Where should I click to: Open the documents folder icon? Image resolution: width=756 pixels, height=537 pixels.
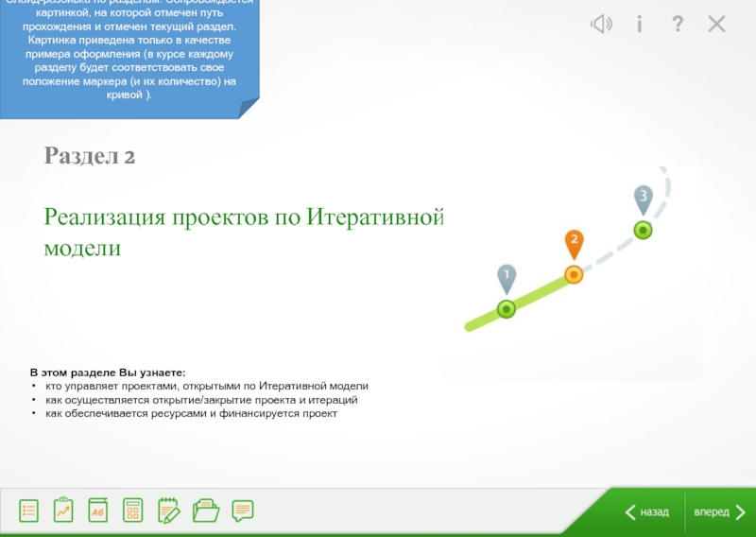(205, 511)
